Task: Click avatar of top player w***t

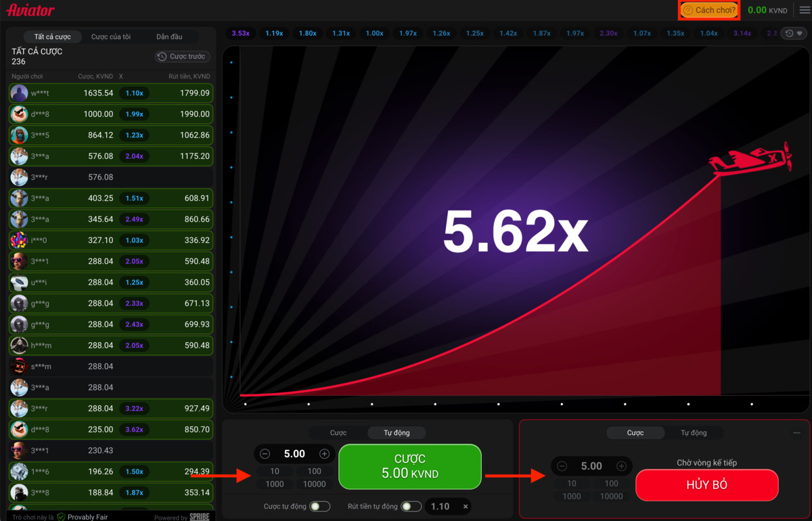Action: point(19,93)
